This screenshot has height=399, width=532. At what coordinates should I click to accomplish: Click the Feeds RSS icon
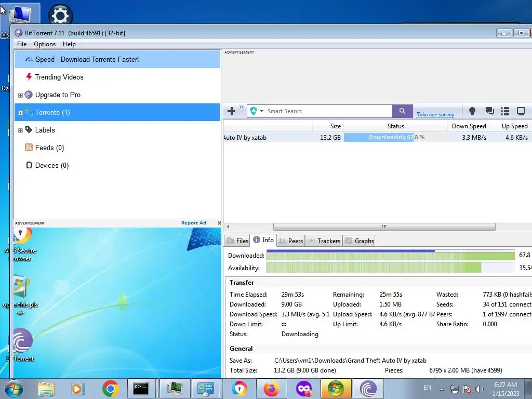click(x=29, y=147)
